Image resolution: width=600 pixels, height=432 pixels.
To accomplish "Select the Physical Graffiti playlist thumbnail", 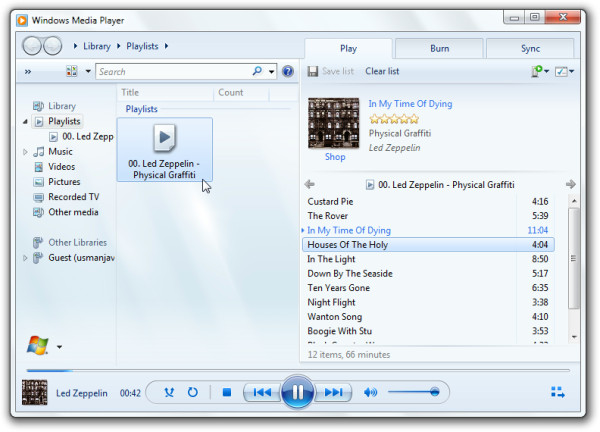I will [165, 149].
